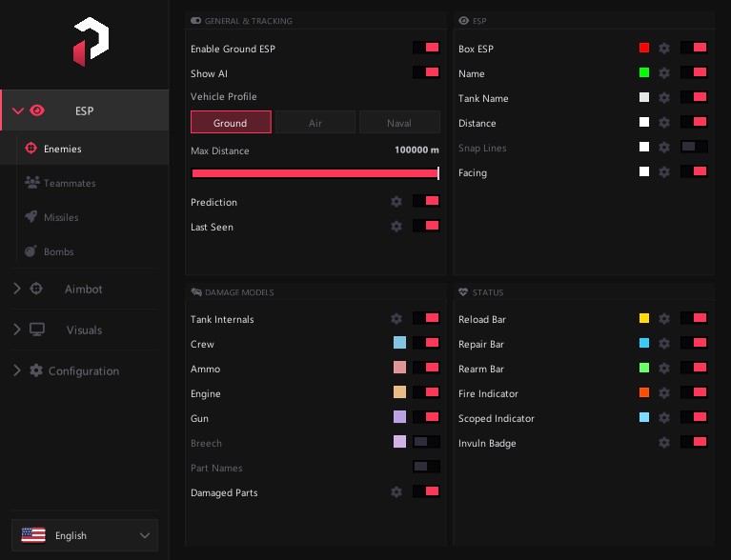Disable the Last Seen switch
The width and height of the screenshot is (731, 560).
tap(426, 226)
